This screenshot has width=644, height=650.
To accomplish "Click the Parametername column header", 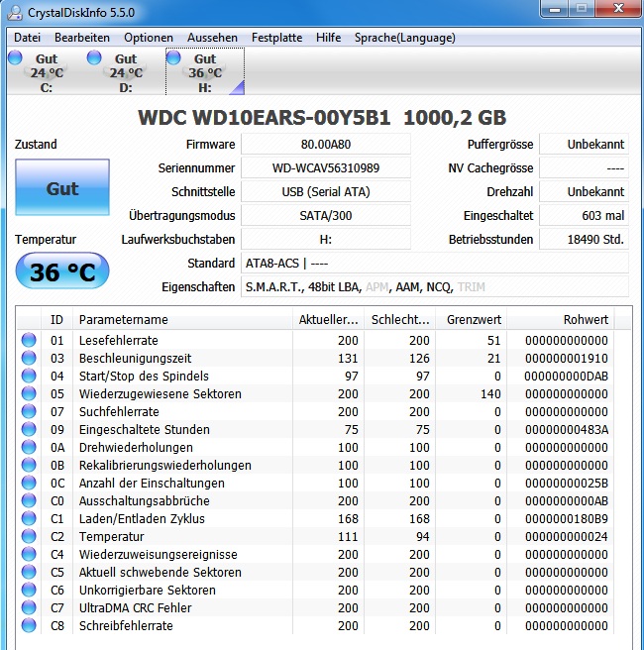I will [182, 320].
